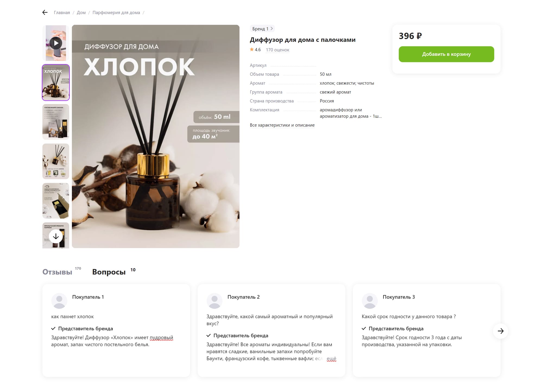Switch to the Вопросы tab
This screenshot has height=392, width=543.
point(109,272)
